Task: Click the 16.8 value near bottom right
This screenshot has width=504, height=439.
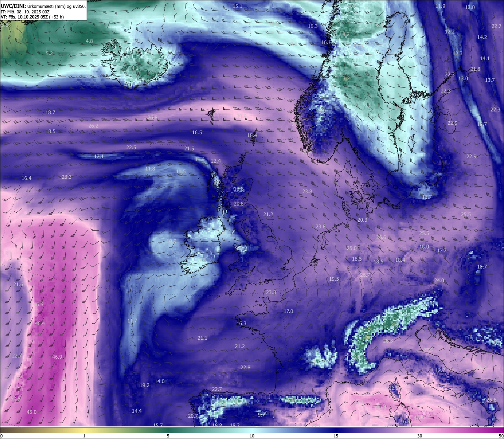Action: coord(405,421)
